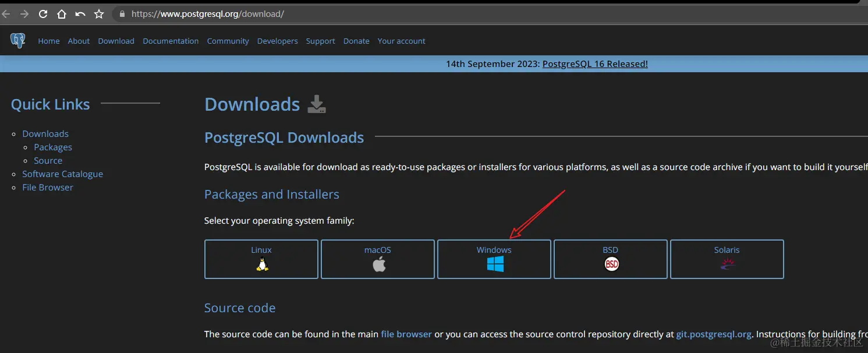868x353 pixels.
Task: Follow the git.postgresql.org link
Action: 714,334
